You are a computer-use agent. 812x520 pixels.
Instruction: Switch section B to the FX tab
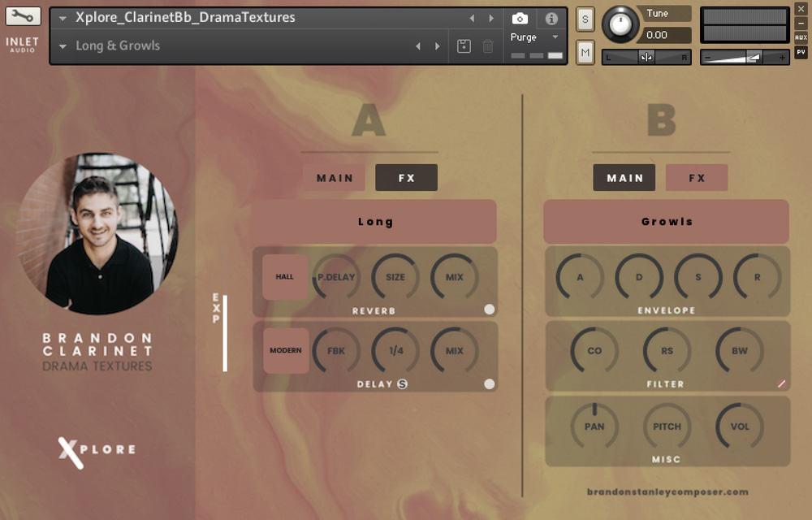pos(697,177)
